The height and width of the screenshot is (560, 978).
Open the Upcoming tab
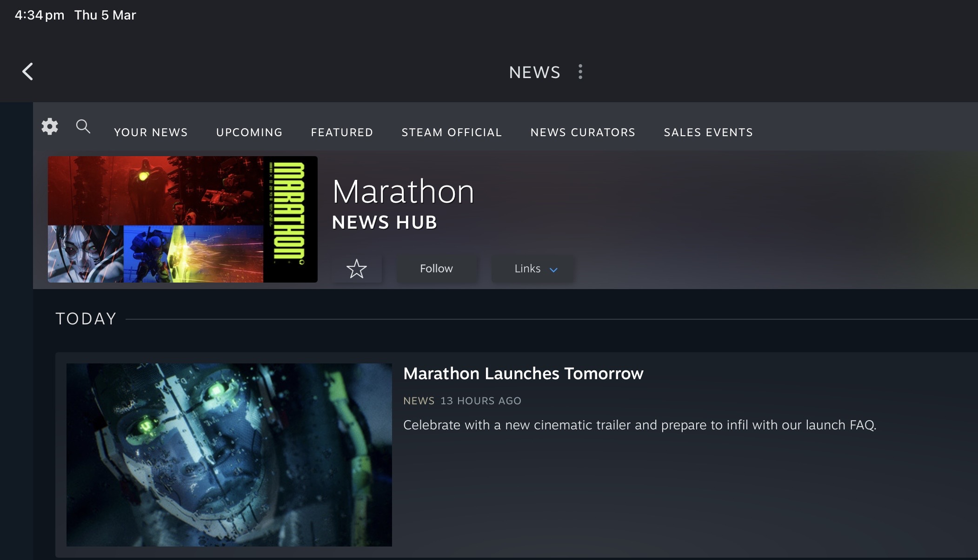pyautogui.click(x=249, y=132)
